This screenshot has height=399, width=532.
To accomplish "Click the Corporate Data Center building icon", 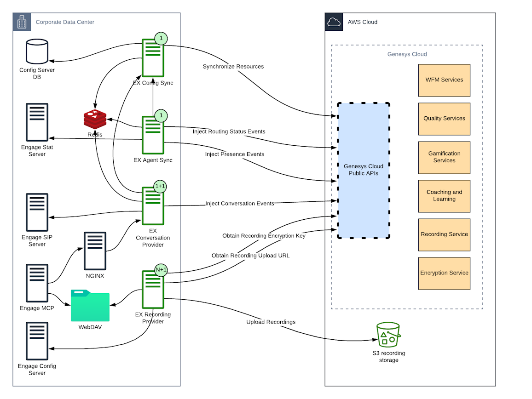I will (x=22, y=22).
